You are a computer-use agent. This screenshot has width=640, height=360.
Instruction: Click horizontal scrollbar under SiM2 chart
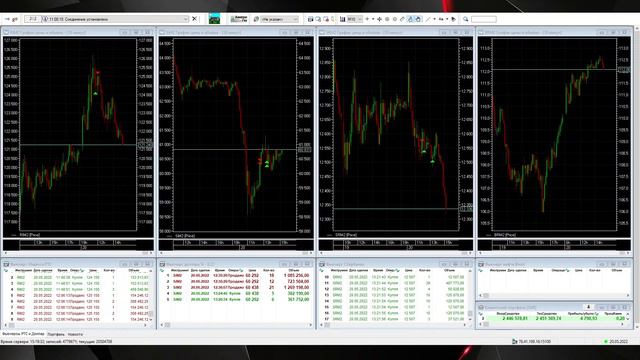pos(236,253)
